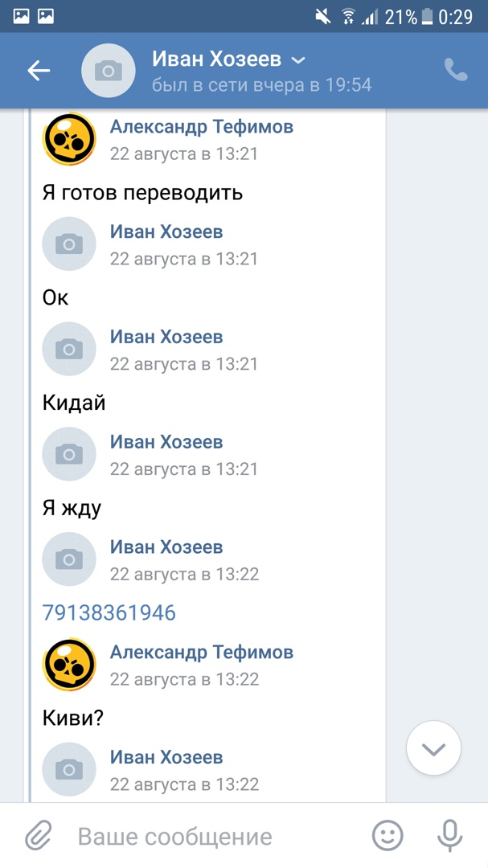
Task: Jump to the latest messages via the down-chevron button
Action: click(x=433, y=748)
